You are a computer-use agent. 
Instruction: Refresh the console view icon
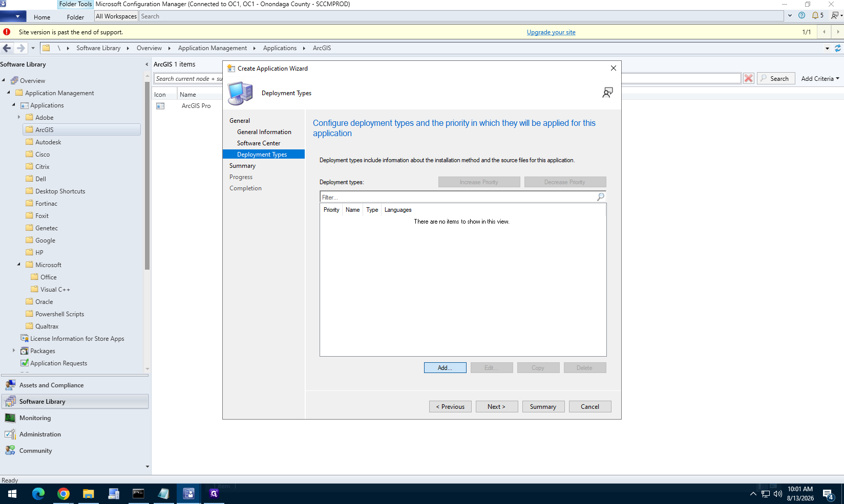click(838, 48)
